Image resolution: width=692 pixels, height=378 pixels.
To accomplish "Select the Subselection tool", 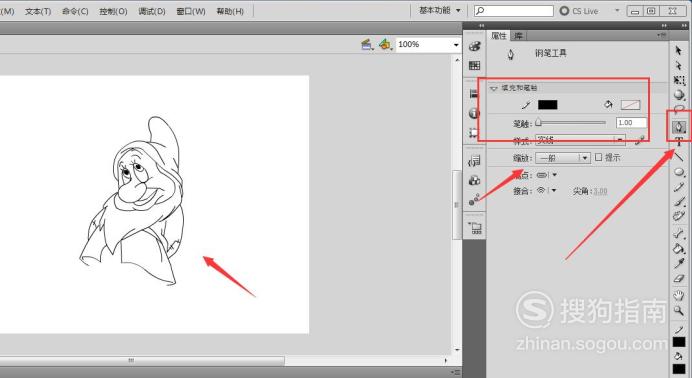I will coord(679,66).
